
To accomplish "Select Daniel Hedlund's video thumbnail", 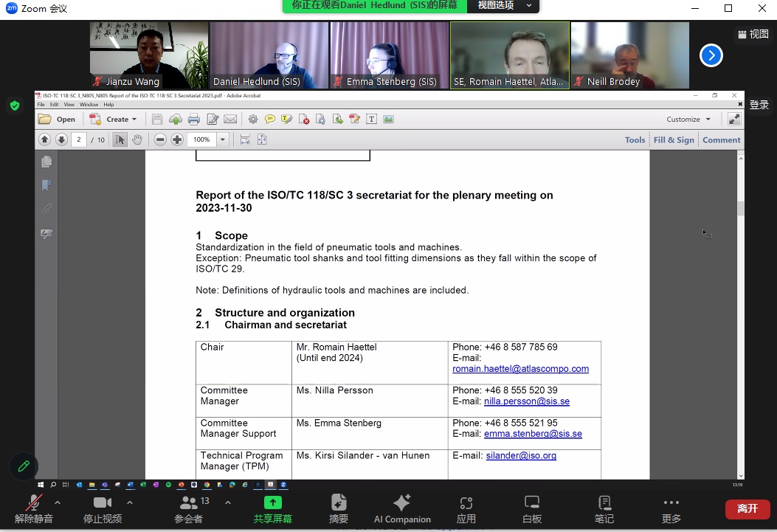I will pyautogui.click(x=269, y=55).
